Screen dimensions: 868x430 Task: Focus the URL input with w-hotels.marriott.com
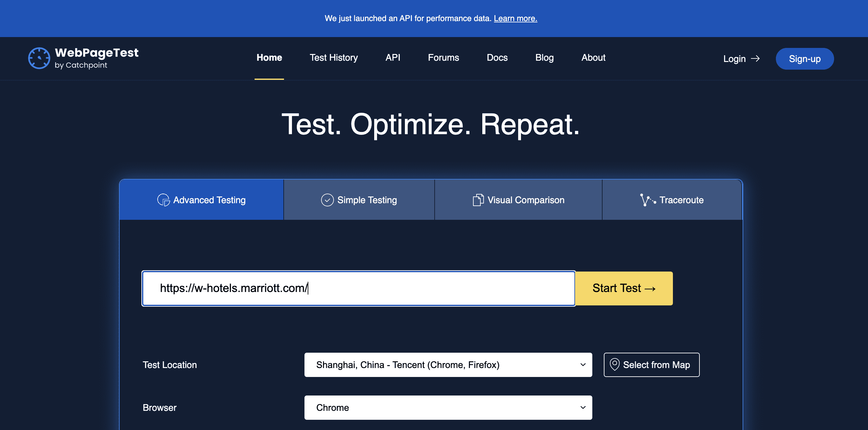tap(359, 288)
